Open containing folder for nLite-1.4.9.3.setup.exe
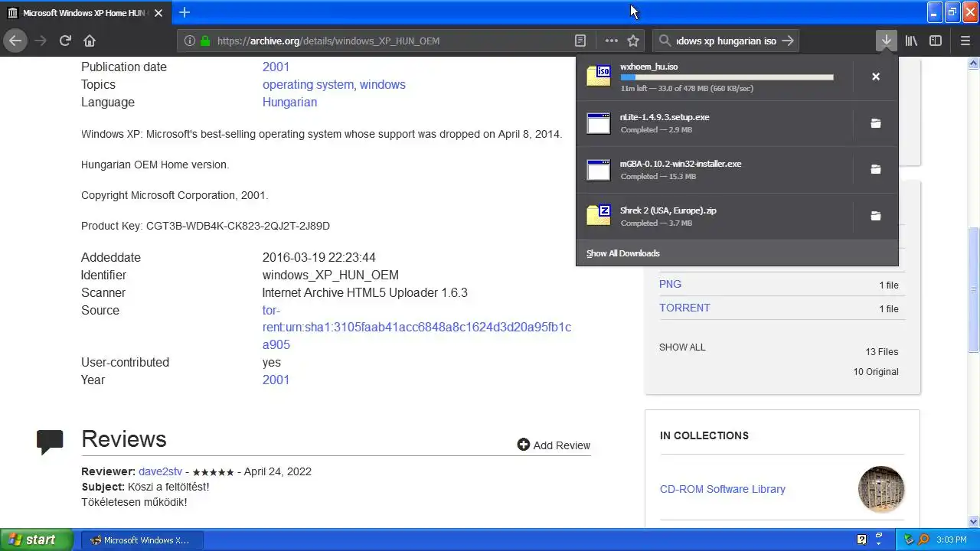The height and width of the screenshot is (551, 980). (x=876, y=123)
